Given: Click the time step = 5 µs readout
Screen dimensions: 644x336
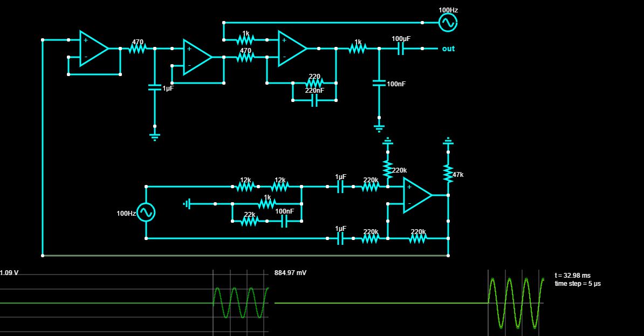Looking at the screenshot, I should 578,284.
